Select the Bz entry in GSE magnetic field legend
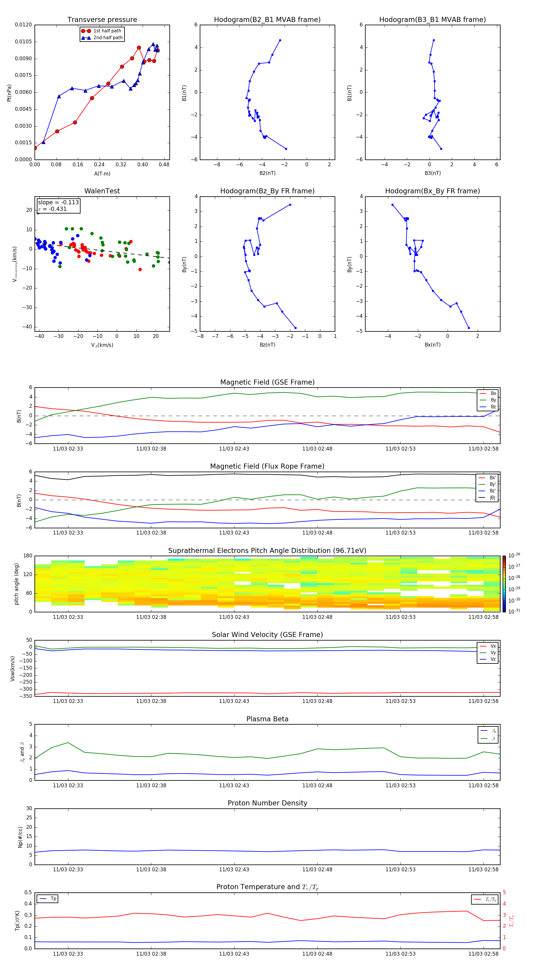Viewport: 535px width, 980px height. (x=488, y=407)
